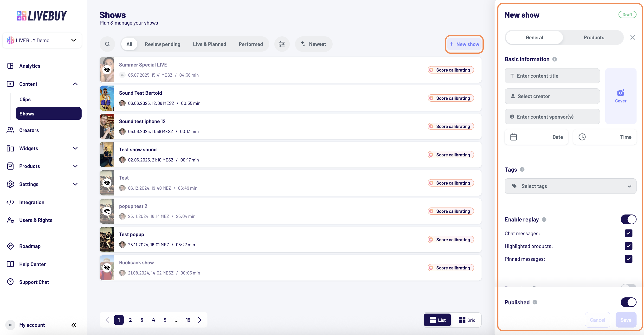The height and width of the screenshot is (335, 644).
Task: Click the LIVEBUY logo
Action: click(x=42, y=16)
